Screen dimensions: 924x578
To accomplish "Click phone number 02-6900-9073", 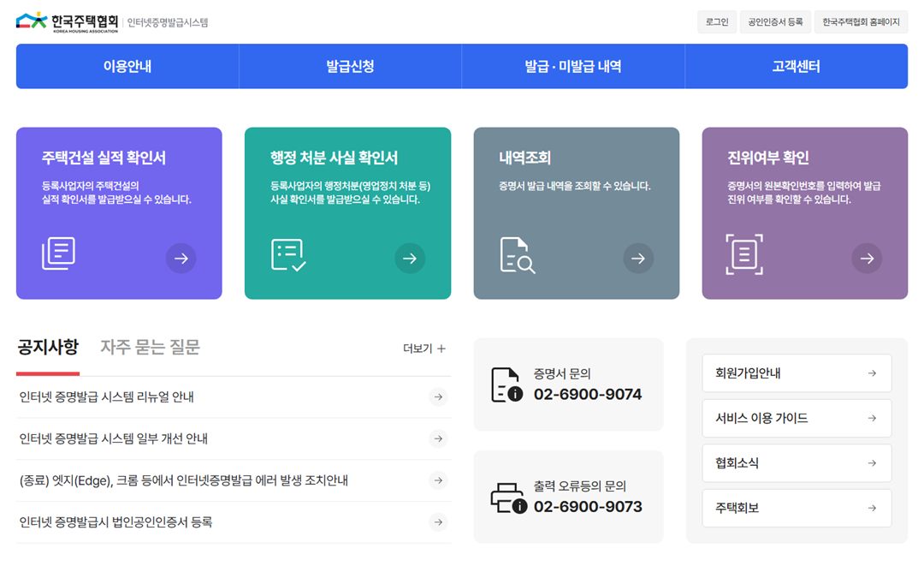I will tap(588, 506).
